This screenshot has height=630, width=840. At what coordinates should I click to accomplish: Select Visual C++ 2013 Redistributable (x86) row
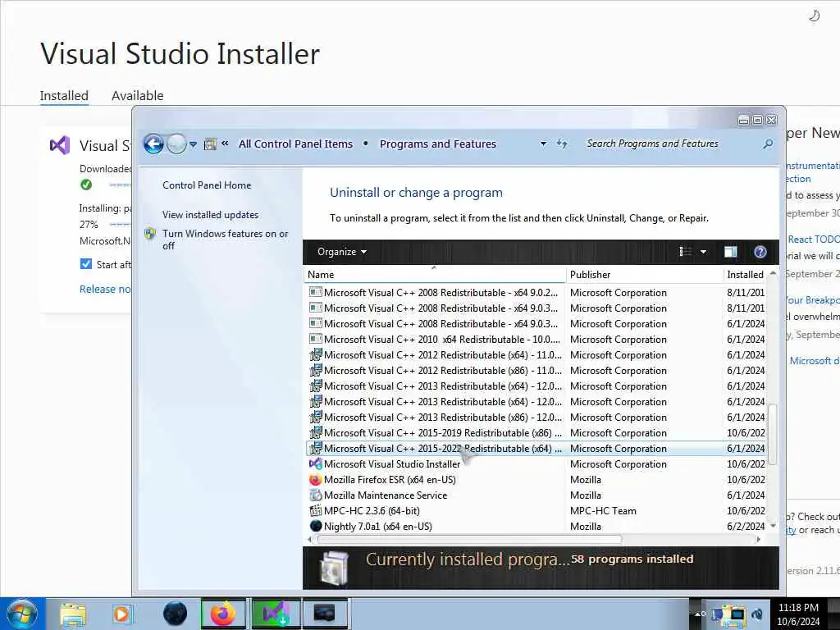click(536, 417)
